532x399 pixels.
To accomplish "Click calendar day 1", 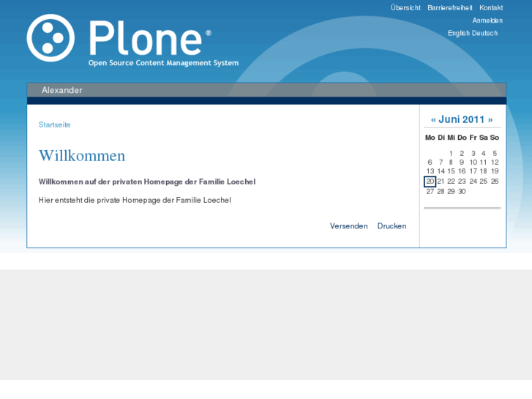I will [x=451, y=154].
